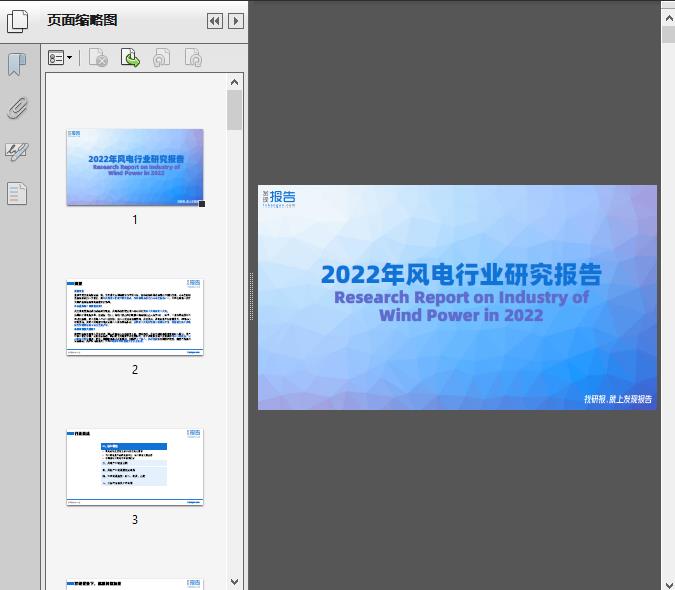Click the panel splitter grip handle

(251, 296)
